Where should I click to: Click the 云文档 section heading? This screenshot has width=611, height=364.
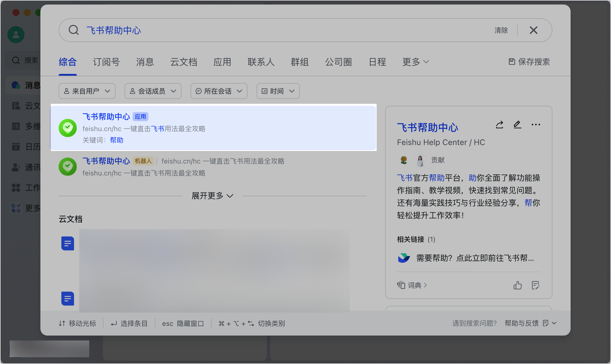[x=71, y=219]
